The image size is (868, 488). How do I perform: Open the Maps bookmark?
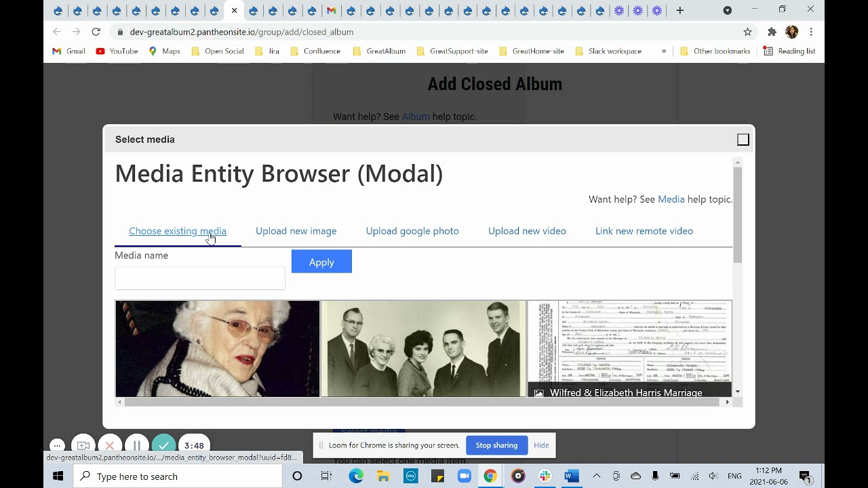(x=164, y=51)
